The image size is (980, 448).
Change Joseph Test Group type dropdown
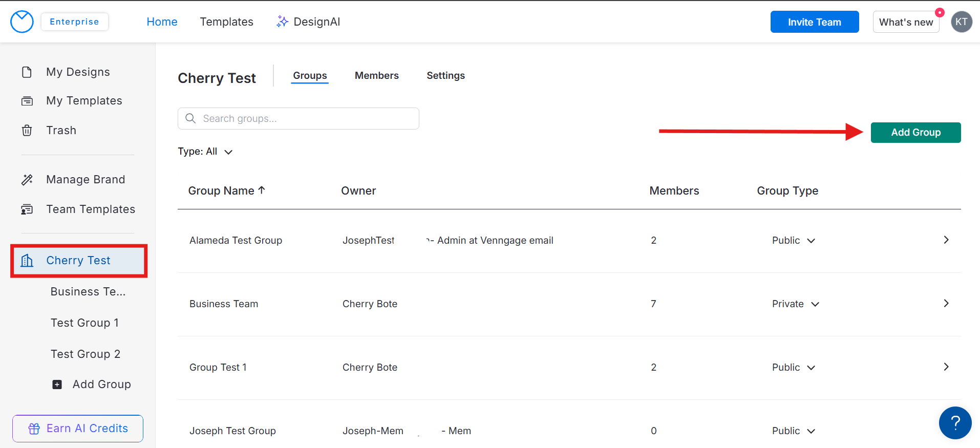(794, 431)
